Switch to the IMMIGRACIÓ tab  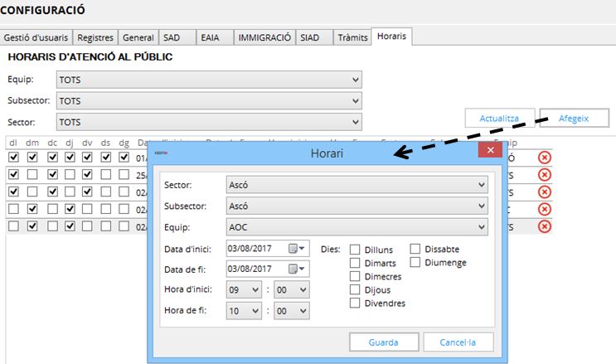click(264, 37)
